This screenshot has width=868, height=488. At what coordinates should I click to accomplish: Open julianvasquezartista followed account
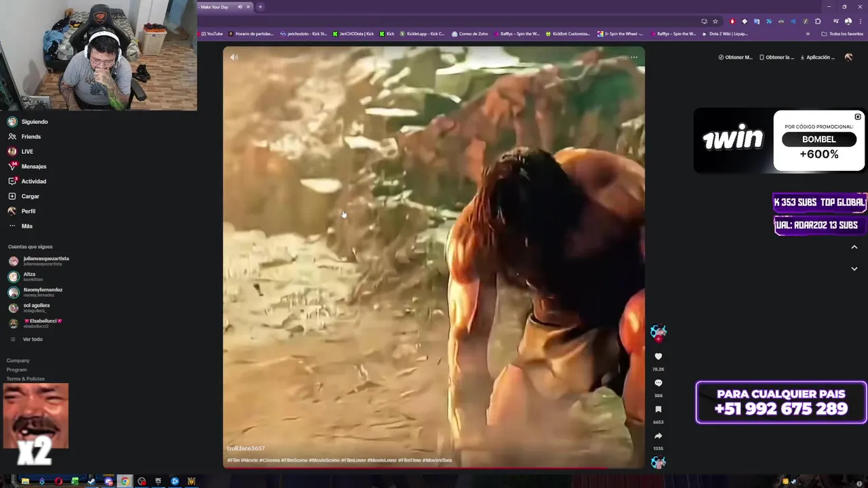click(x=39, y=260)
